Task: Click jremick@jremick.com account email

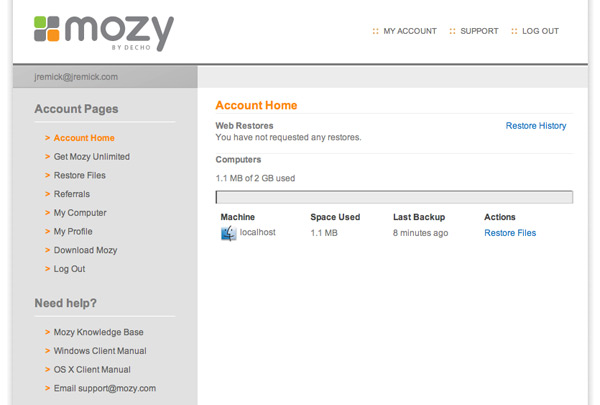Action: 76,77
